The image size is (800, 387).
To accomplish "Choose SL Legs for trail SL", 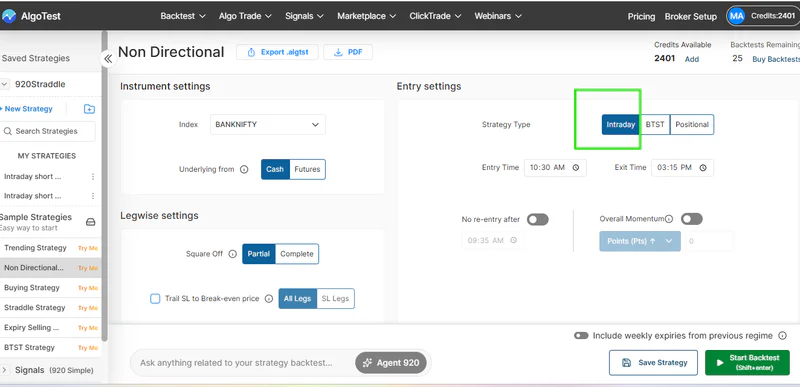I will (335, 299).
